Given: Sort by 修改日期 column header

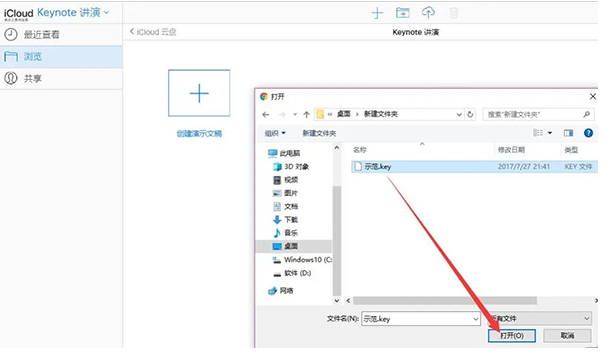Looking at the screenshot, I should point(511,150).
